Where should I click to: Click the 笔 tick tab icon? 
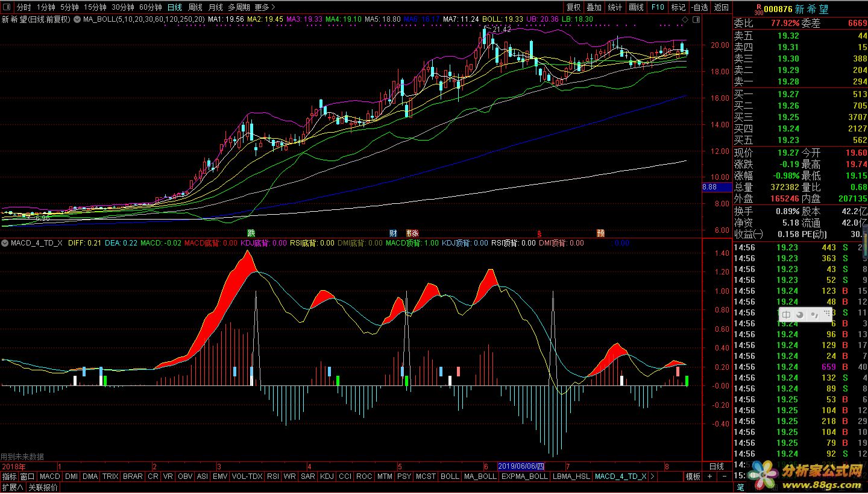pyautogui.click(x=740, y=487)
